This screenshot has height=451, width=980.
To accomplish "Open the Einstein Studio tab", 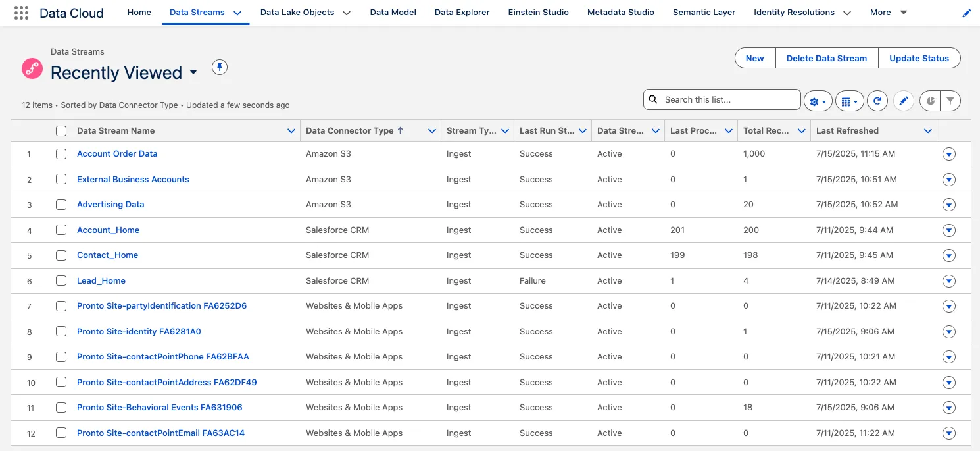I will 538,13.
